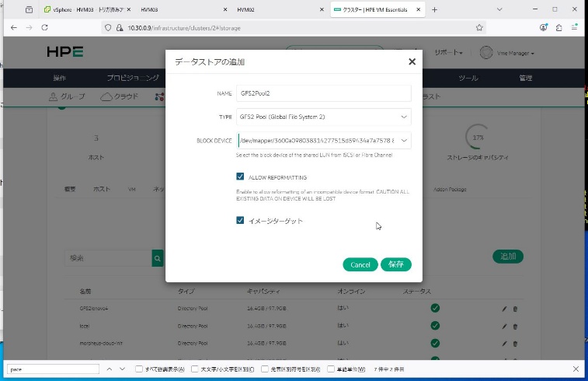
Task: Uncheck the ALLOW REFORMATTING checkbox
Action: 241,177
